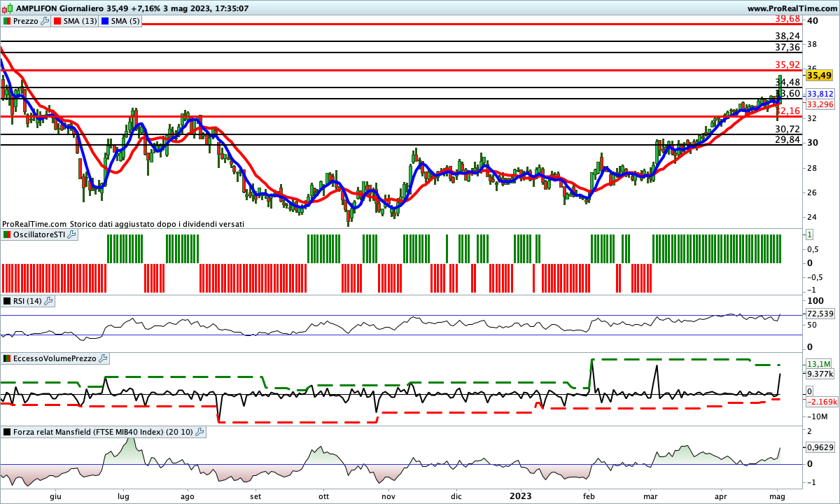
Task: Select the SMA (13) label
Action: 81,21
